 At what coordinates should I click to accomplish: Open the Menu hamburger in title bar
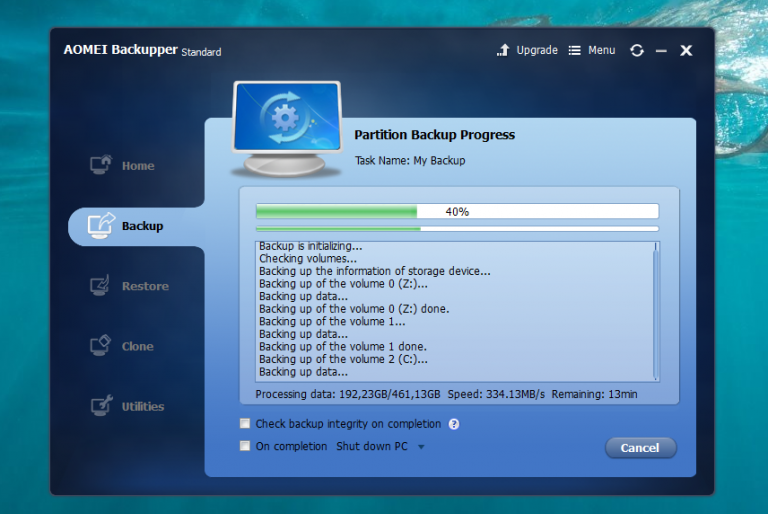[575, 50]
